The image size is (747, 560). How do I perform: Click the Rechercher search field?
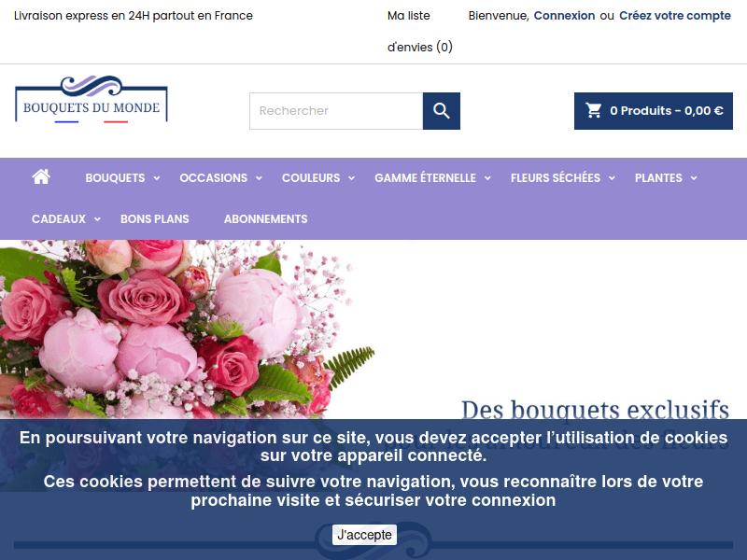click(336, 110)
